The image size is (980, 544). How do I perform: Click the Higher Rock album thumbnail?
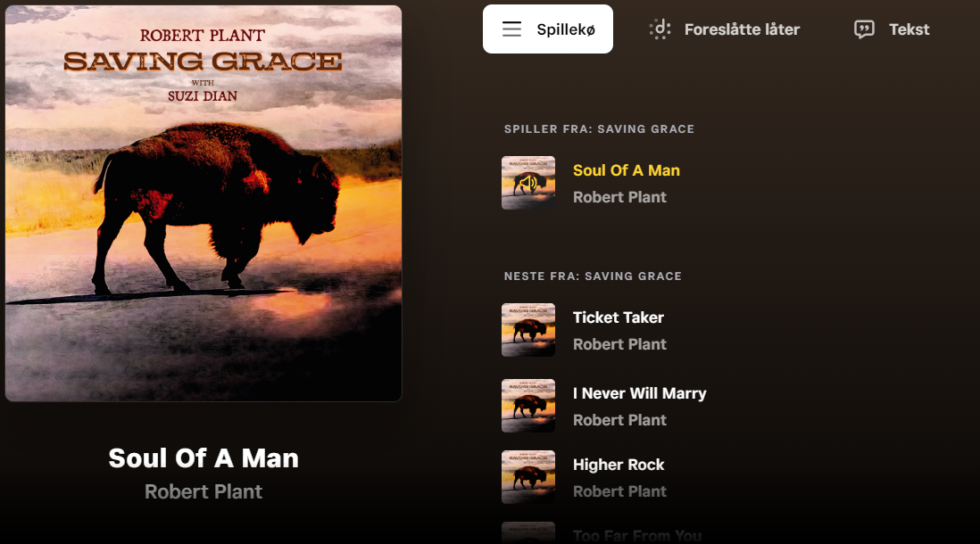coord(528,477)
